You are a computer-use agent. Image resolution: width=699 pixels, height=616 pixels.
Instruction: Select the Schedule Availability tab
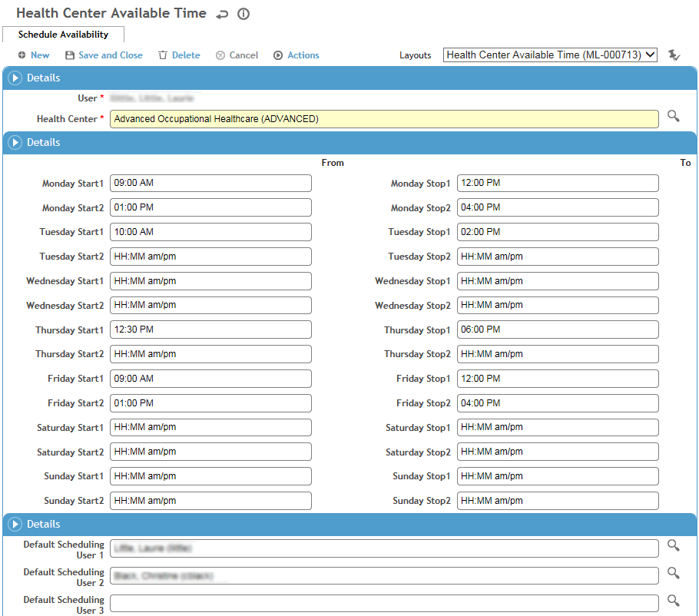click(63, 35)
